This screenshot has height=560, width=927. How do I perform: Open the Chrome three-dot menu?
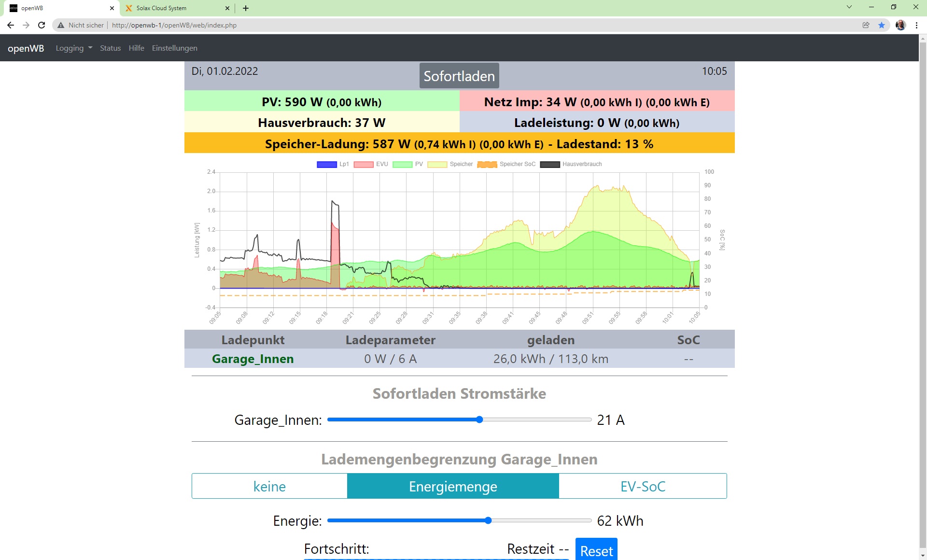click(x=916, y=25)
